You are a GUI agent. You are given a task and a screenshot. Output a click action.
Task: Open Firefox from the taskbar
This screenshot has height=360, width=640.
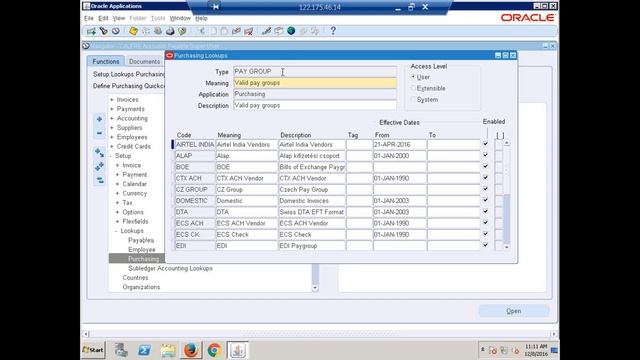point(191,350)
